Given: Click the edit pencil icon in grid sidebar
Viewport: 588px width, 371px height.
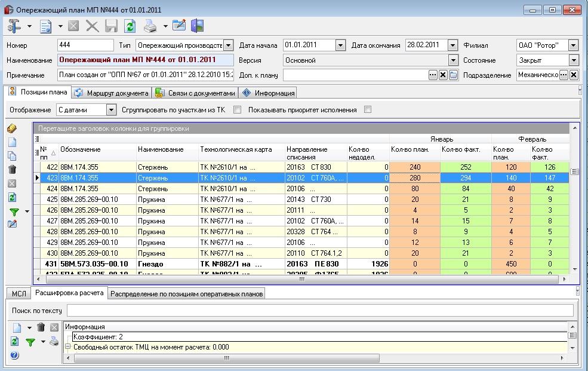Looking at the screenshot, I should coord(12,224).
